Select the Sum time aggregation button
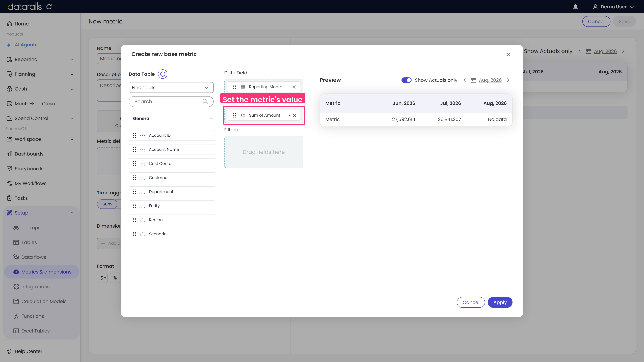 tap(107, 204)
